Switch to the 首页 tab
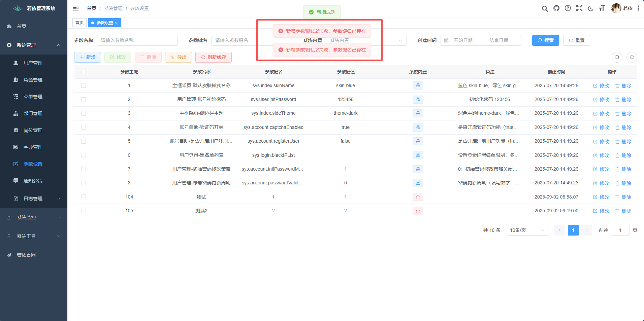 tap(79, 23)
